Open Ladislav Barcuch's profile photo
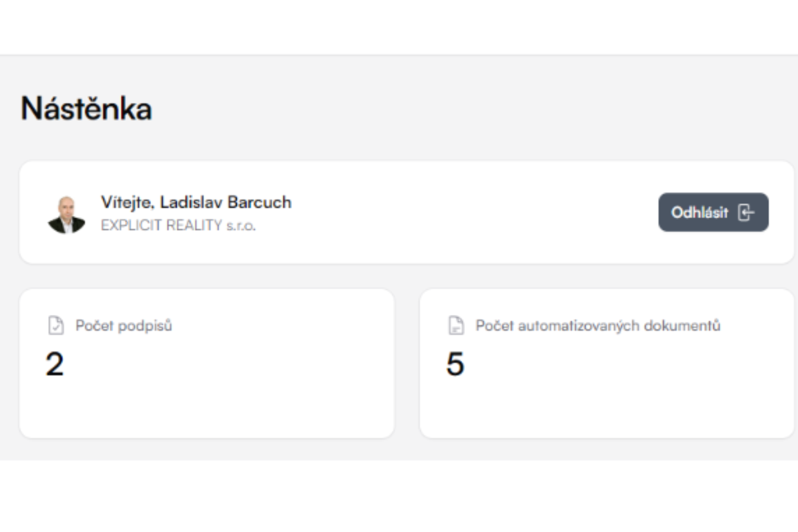Image resolution: width=798 pixels, height=532 pixels. tap(66, 214)
